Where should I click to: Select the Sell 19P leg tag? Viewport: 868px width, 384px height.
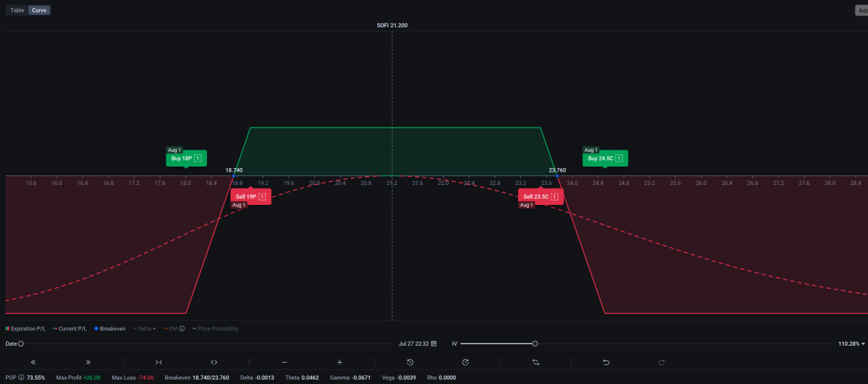coord(251,197)
